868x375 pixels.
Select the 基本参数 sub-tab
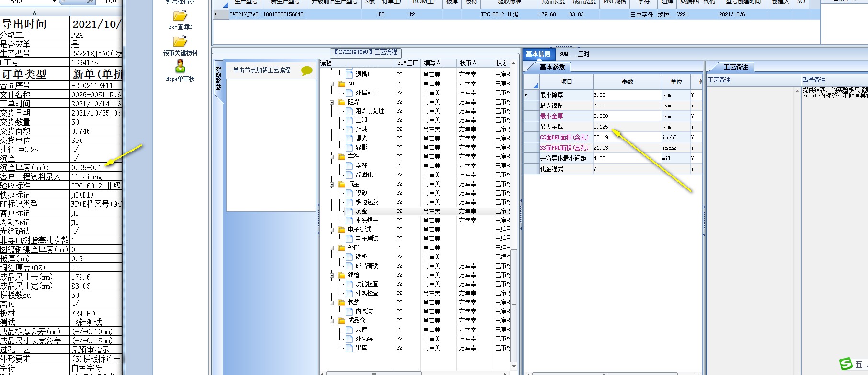click(x=552, y=67)
